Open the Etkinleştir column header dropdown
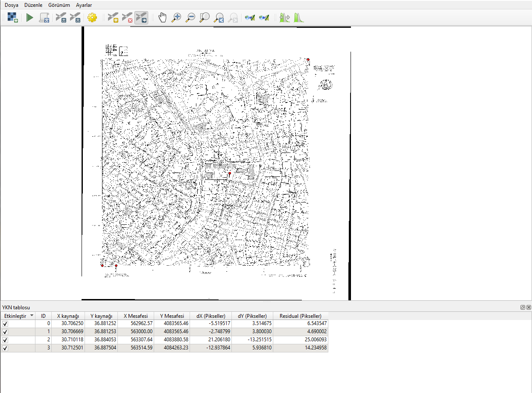The height and width of the screenshot is (393, 532). (32, 316)
